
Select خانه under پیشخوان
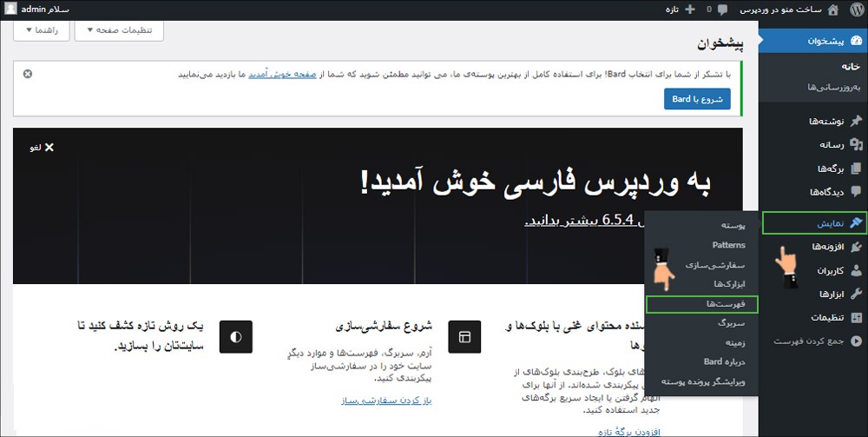tap(852, 67)
